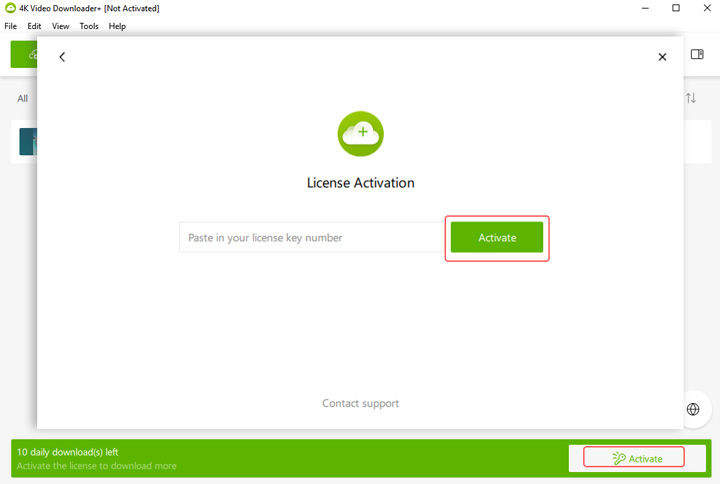Image resolution: width=720 pixels, height=484 pixels.
Task: Click the green paste link button
Action: 24,54
